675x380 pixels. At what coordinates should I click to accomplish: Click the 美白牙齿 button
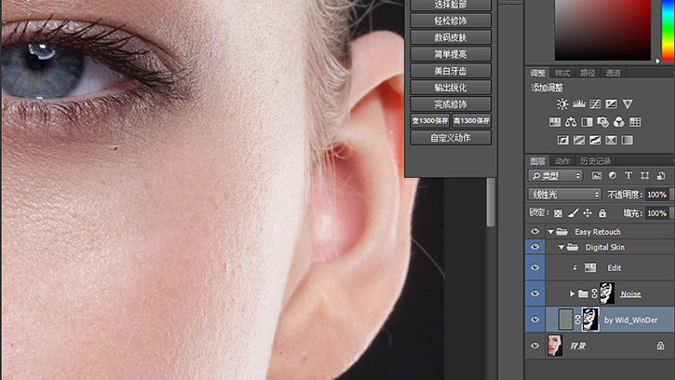tap(450, 71)
